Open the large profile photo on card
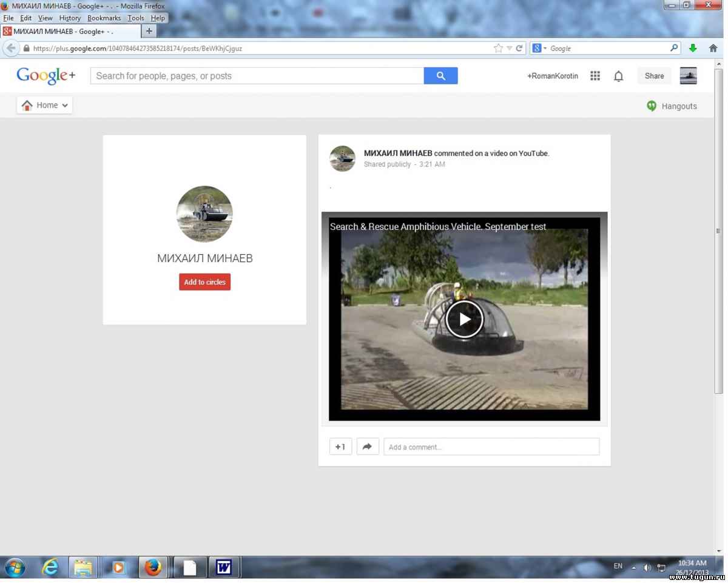728x583 pixels. pos(204,214)
